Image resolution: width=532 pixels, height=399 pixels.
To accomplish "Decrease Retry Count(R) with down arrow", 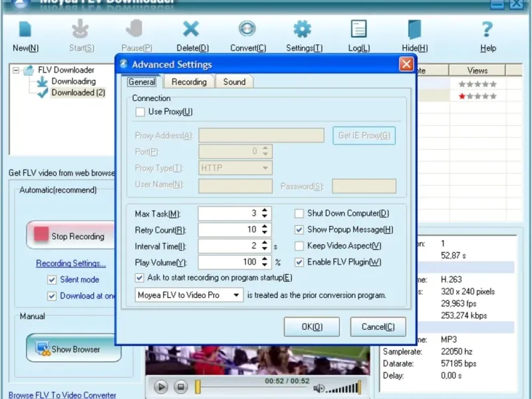I will coord(265,233).
